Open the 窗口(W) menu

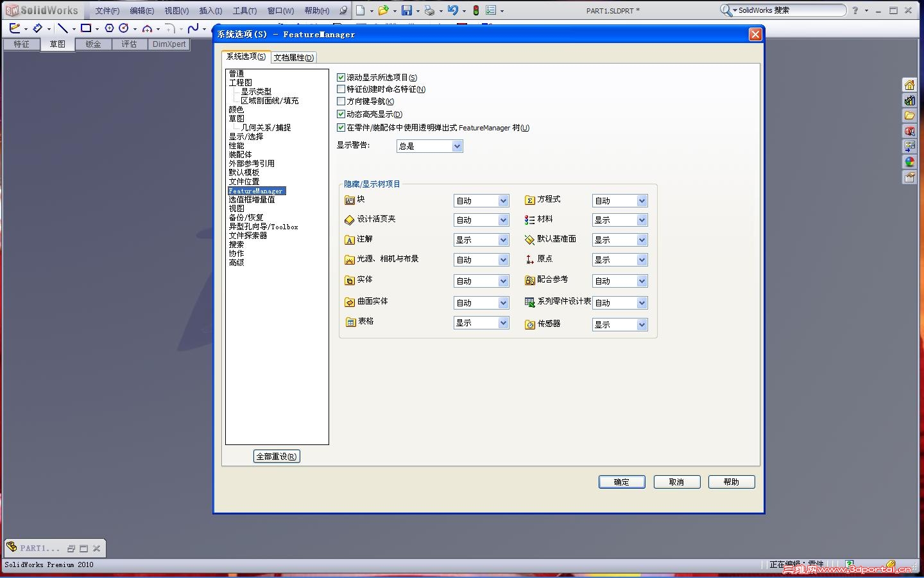tap(280, 11)
